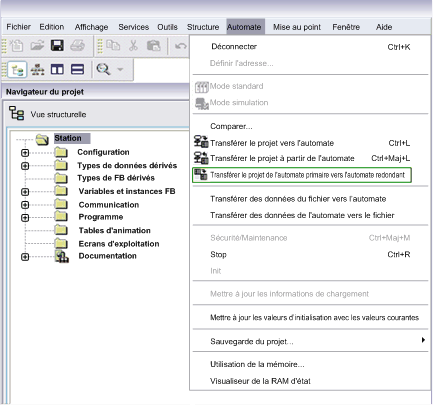Select the structural view tree icon in toolbar
This screenshot has height=405, width=433.
pyautogui.click(x=17, y=70)
